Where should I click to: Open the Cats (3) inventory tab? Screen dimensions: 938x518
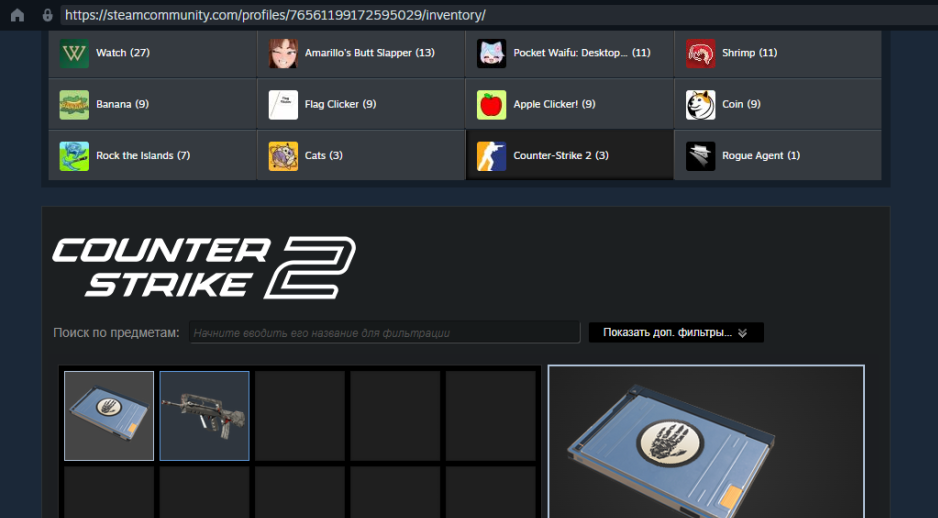(361, 156)
